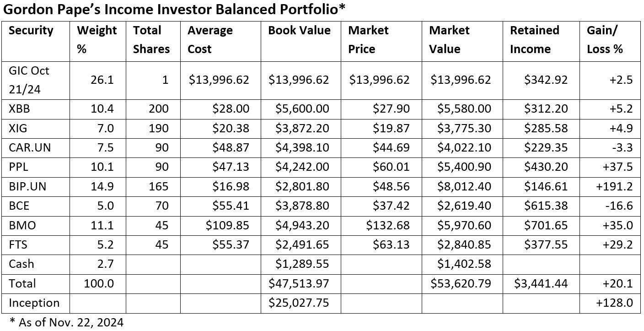Select the Market Price header cell
644x331 pixels.
coord(368,40)
